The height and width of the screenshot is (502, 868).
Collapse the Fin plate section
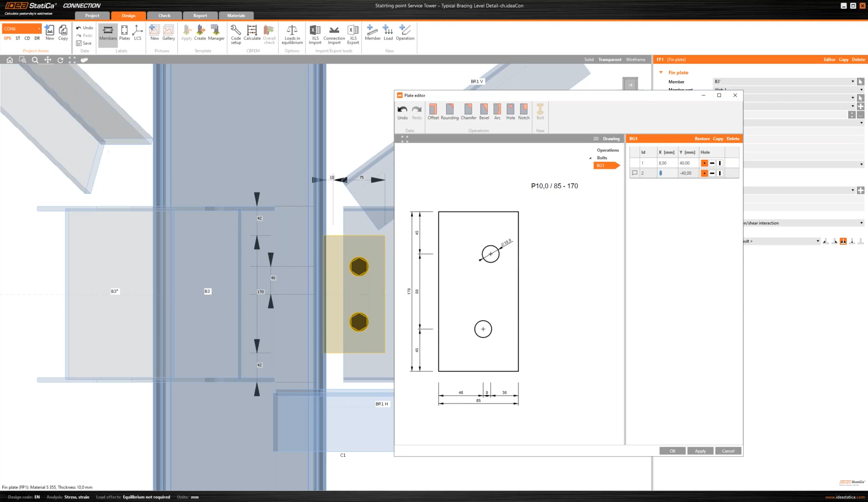(661, 73)
